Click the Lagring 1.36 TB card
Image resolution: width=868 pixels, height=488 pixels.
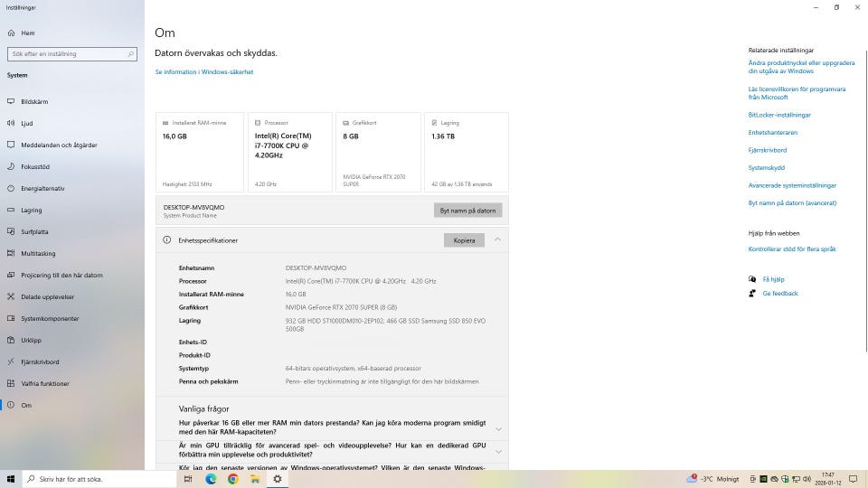467,152
